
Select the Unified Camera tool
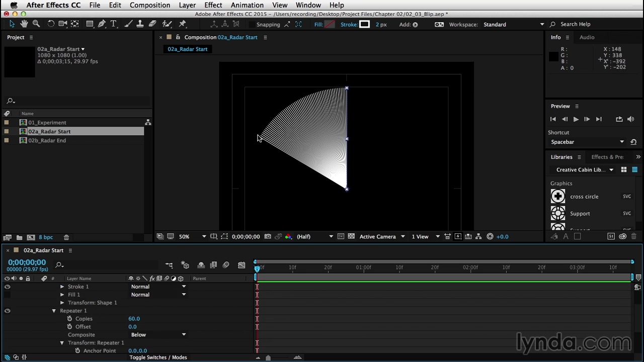(63, 24)
